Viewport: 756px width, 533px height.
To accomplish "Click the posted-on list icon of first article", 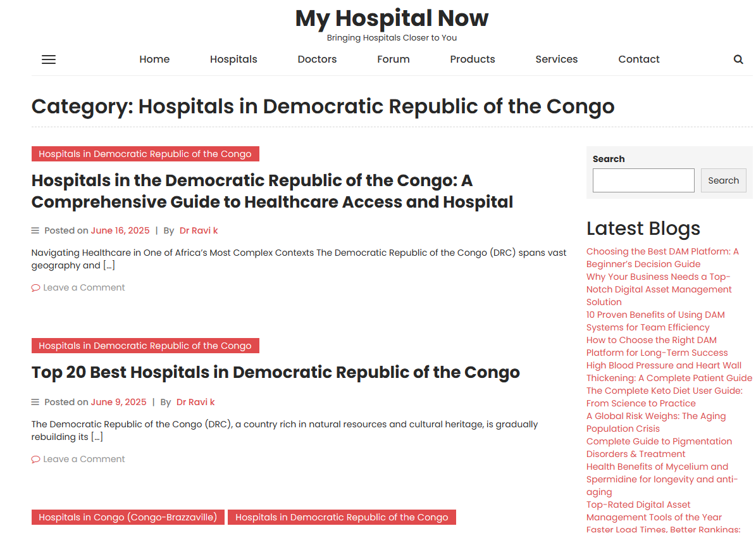I will pyautogui.click(x=35, y=230).
